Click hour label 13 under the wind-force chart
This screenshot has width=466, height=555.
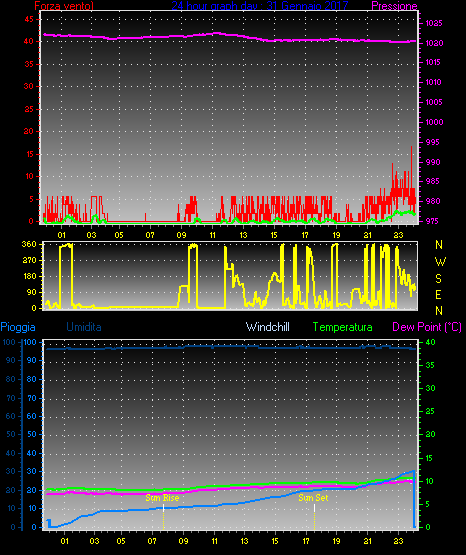[x=243, y=235]
